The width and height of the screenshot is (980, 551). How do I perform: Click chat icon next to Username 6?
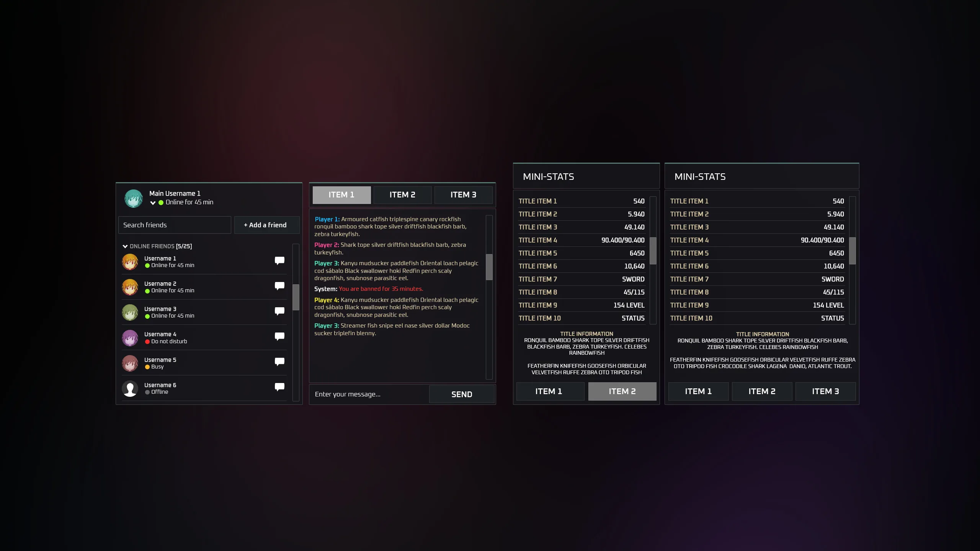(x=279, y=387)
